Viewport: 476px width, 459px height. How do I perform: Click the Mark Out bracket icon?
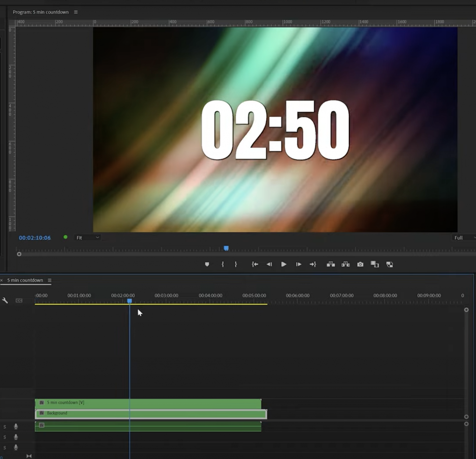236,264
